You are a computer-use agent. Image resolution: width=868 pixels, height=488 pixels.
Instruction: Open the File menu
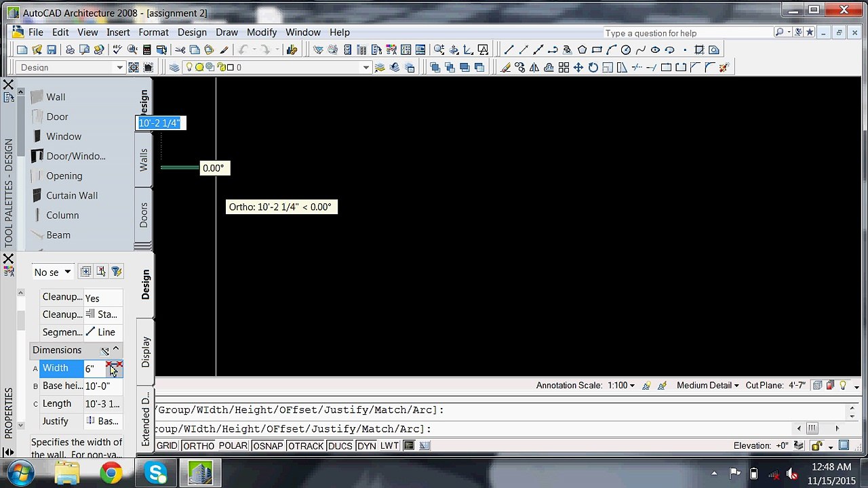pos(35,32)
